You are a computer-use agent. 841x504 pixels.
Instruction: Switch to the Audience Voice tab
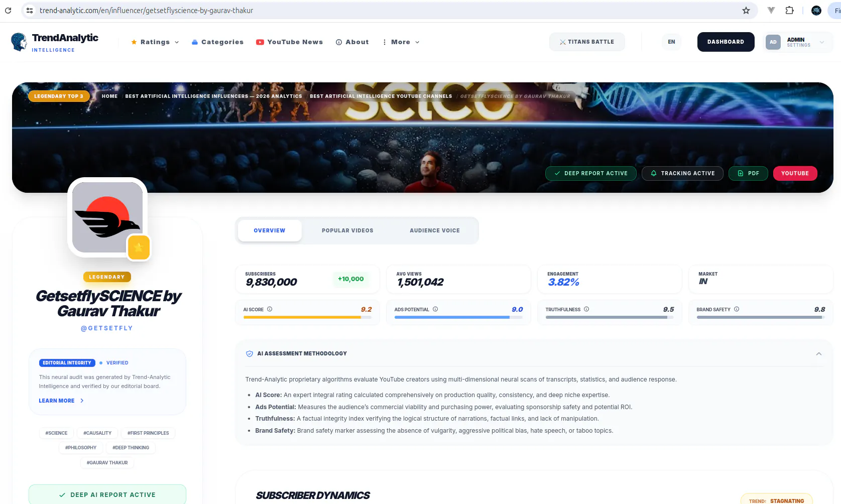coord(435,230)
